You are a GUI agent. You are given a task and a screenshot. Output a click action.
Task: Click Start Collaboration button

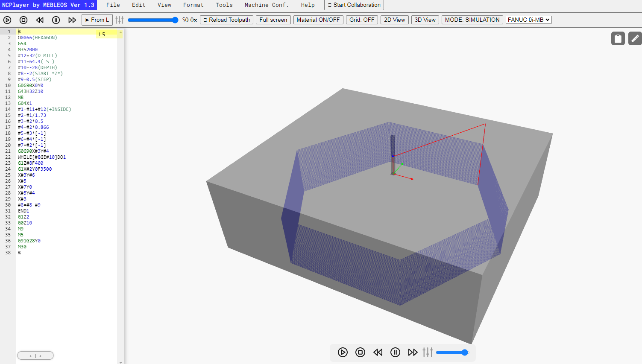(354, 5)
